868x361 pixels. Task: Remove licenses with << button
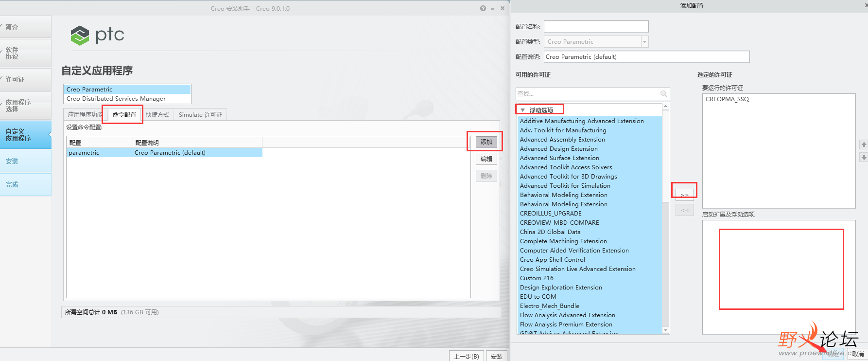coord(684,210)
